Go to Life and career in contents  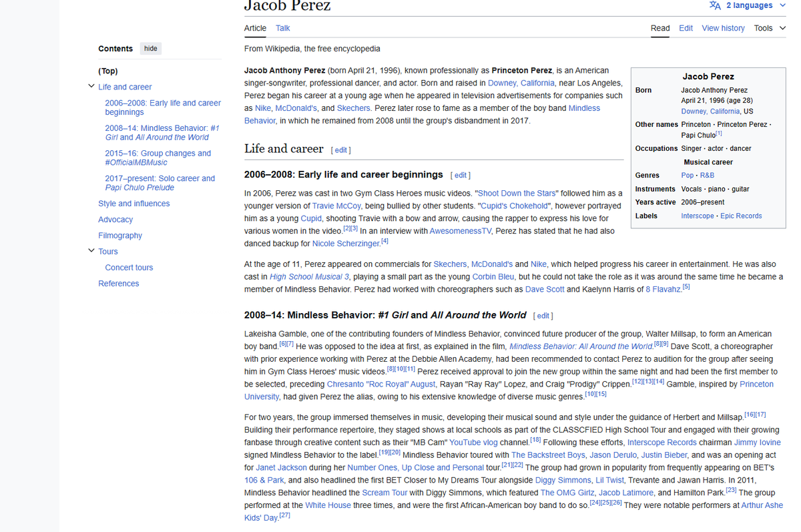tap(125, 87)
